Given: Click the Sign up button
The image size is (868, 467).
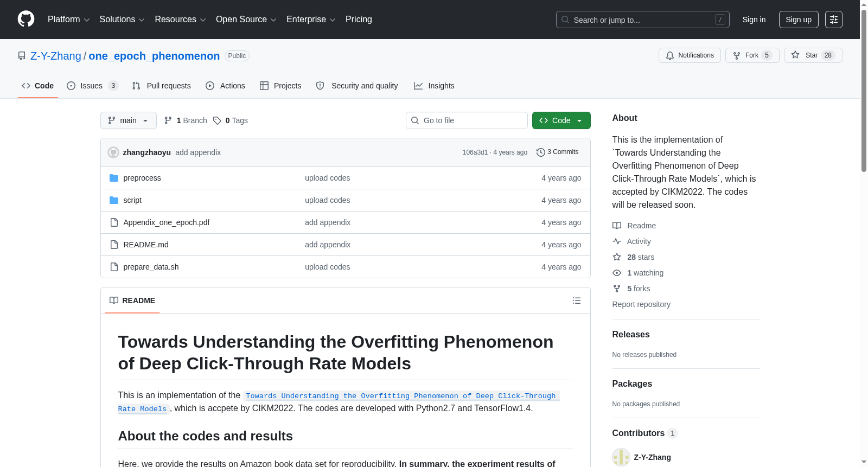Looking at the screenshot, I should click(x=798, y=20).
